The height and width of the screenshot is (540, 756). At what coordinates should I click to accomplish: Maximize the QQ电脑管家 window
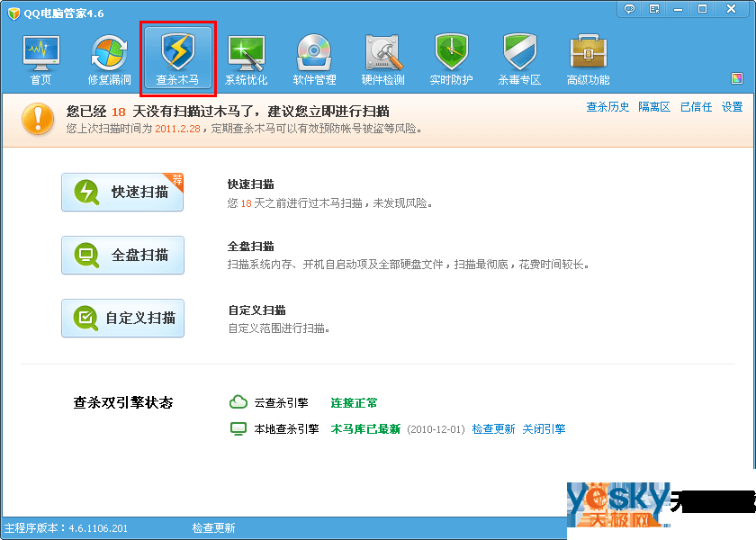click(x=703, y=9)
